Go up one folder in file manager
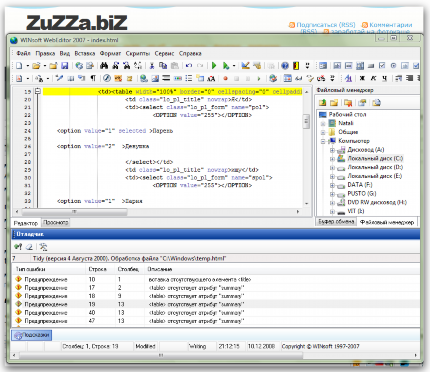Screen dimensions: 430x372 click(x=322, y=103)
